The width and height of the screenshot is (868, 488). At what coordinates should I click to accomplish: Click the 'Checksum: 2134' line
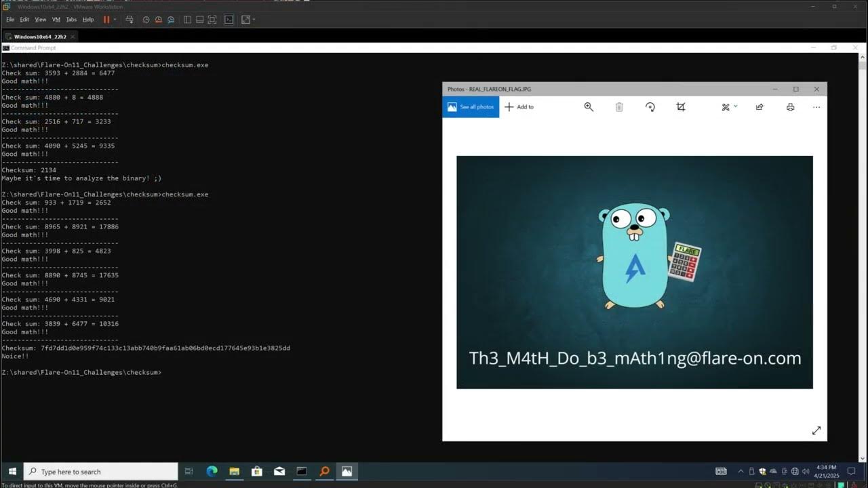coord(29,170)
